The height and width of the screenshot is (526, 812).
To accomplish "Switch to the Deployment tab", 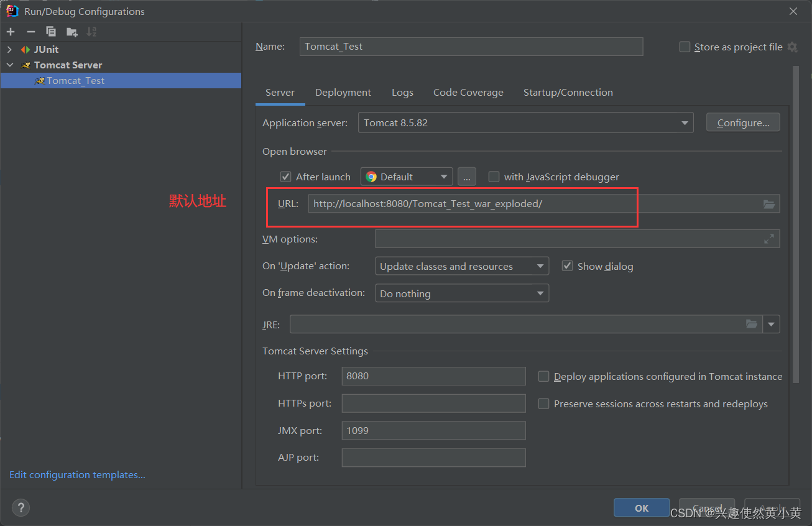I will point(343,92).
